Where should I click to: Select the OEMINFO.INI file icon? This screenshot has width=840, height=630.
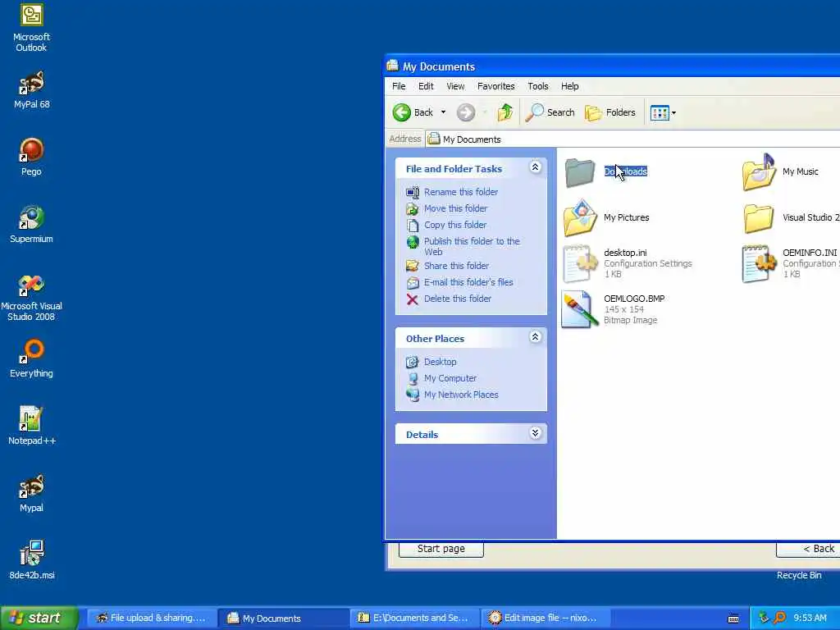pos(759,263)
